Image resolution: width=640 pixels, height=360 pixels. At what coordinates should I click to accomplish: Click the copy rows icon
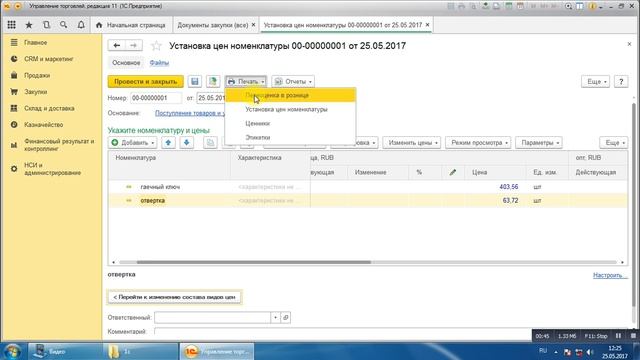point(210,142)
